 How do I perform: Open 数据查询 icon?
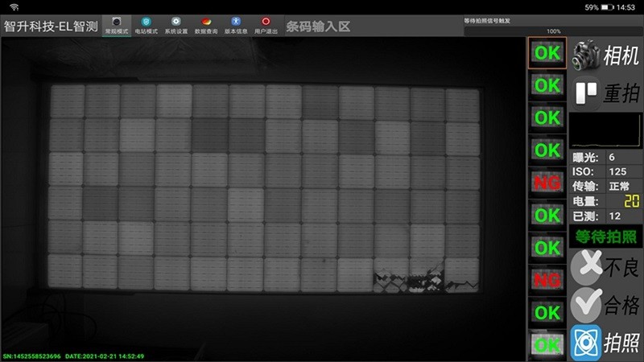(x=206, y=24)
